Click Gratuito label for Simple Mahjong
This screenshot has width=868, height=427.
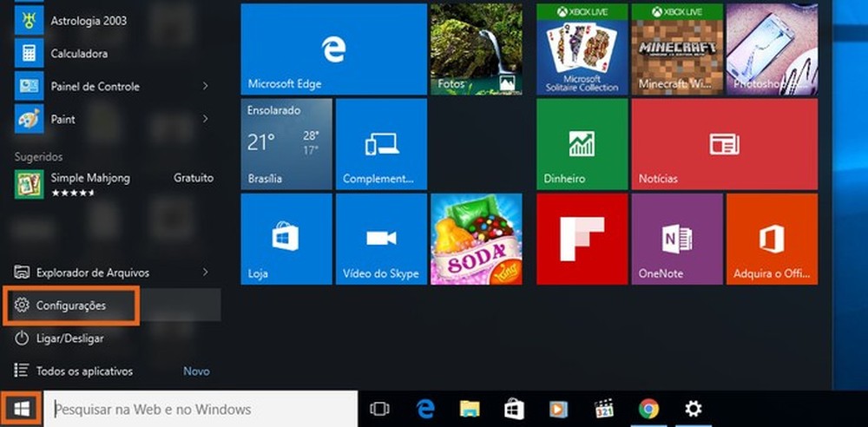[x=194, y=178]
